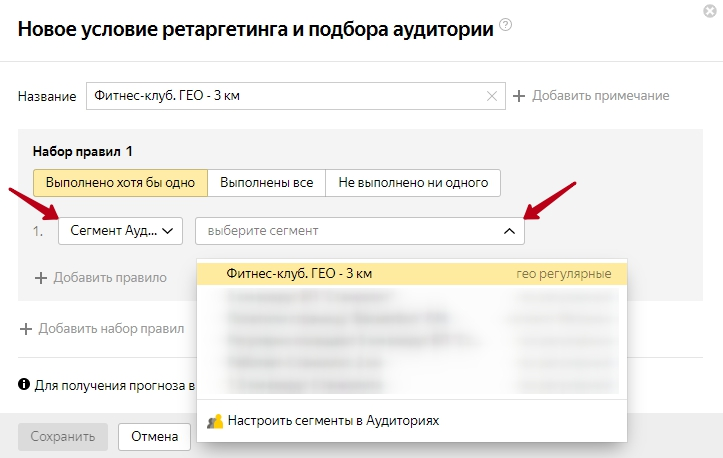723x458 pixels.
Task: Click the info icon before Для получения прогноза
Action: 24,384
